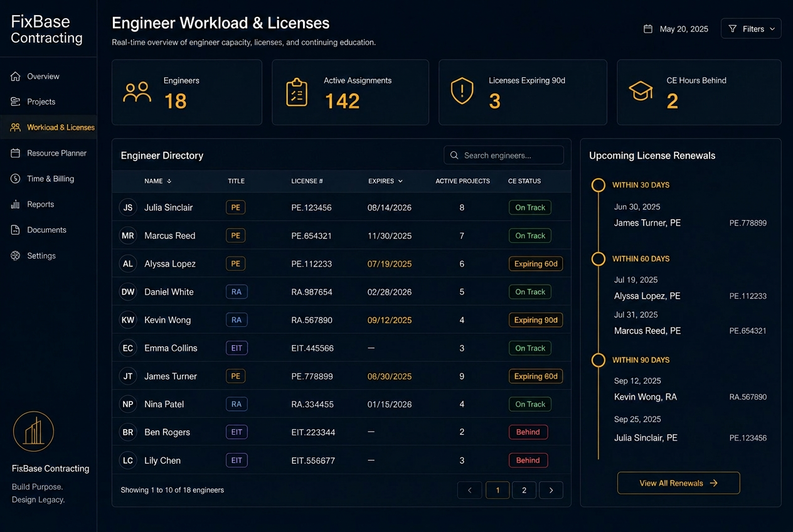793x532 pixels.
Task: Click the magnifier icon in engineer search
Action: (x=454, y=155)
